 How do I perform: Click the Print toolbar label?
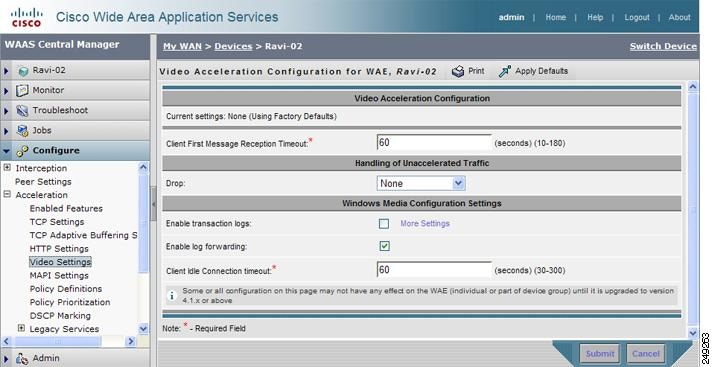click(476, 71)
